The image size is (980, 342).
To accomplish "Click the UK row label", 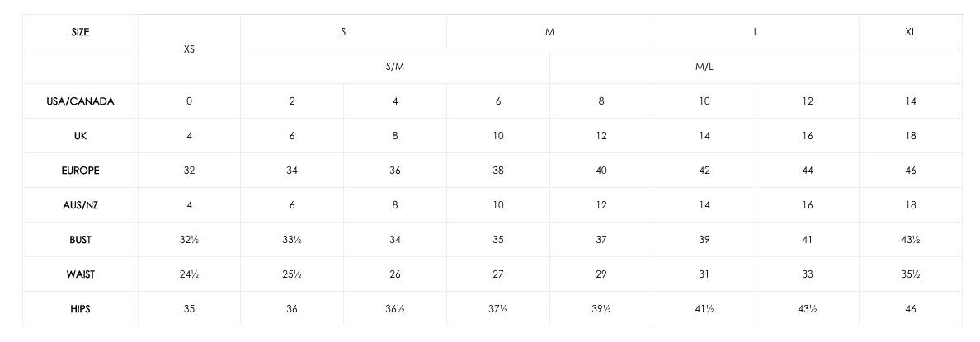I will [x=81, y=136].
